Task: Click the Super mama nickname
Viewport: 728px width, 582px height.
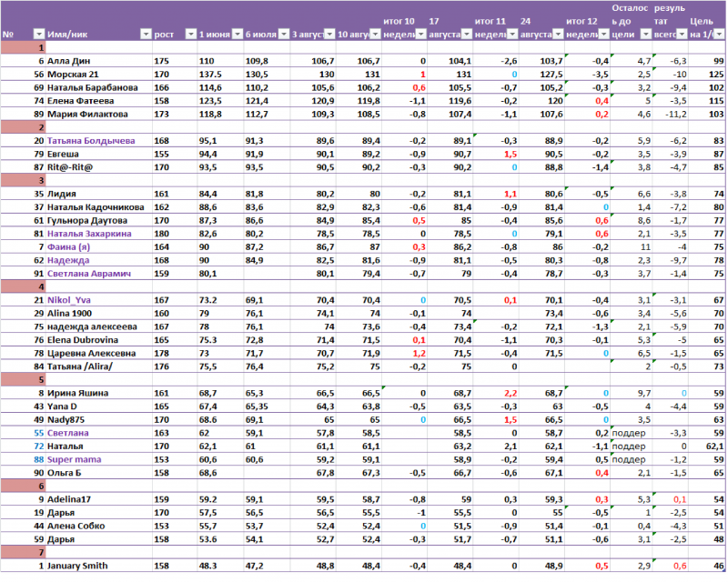Action: point(75,460)
